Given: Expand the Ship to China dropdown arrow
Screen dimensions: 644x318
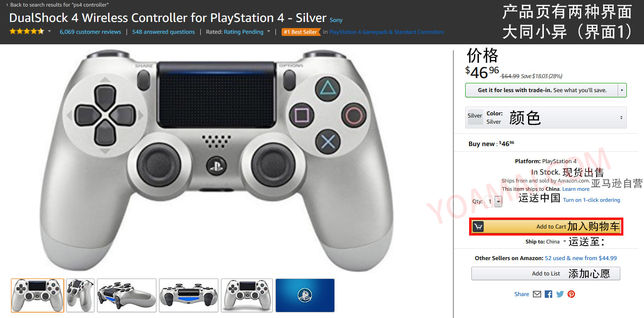Looking at the screenshot, I should 565,242.
